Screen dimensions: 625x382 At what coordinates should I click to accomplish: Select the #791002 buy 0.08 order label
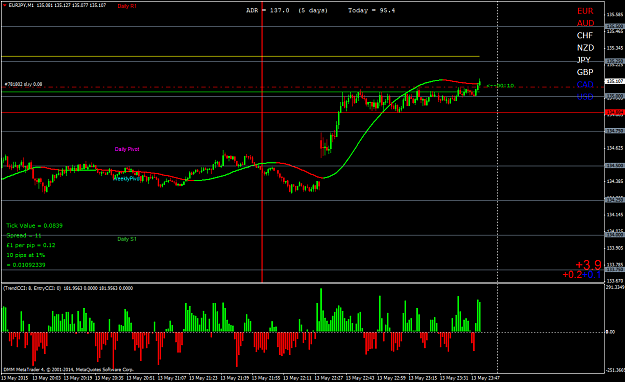point(23,84)
